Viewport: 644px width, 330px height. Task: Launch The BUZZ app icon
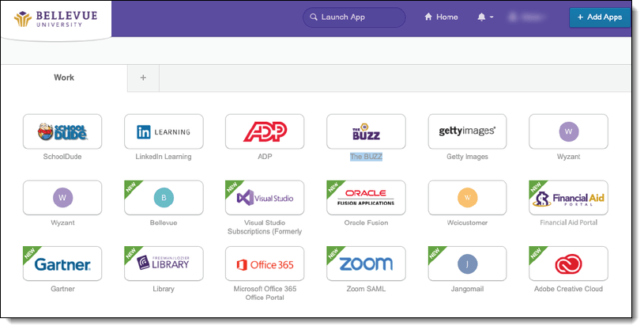pyautogui.click(x=366, y=131)
